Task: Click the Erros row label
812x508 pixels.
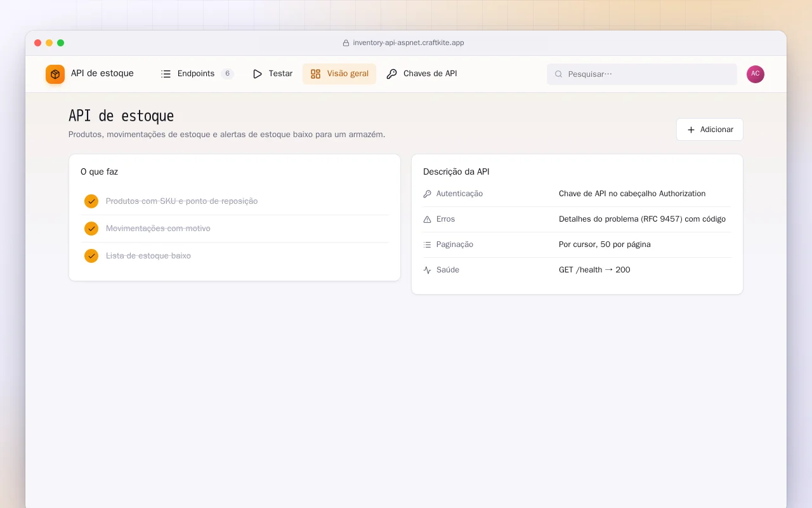Action: 445,219
